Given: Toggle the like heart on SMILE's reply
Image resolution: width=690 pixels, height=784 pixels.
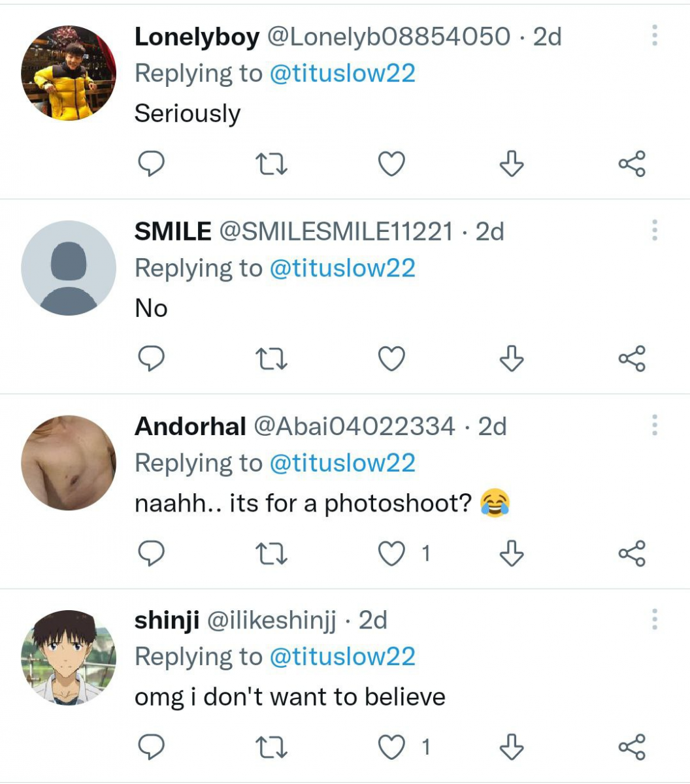Looking at the screenshot, I should [x=392, y=358].
